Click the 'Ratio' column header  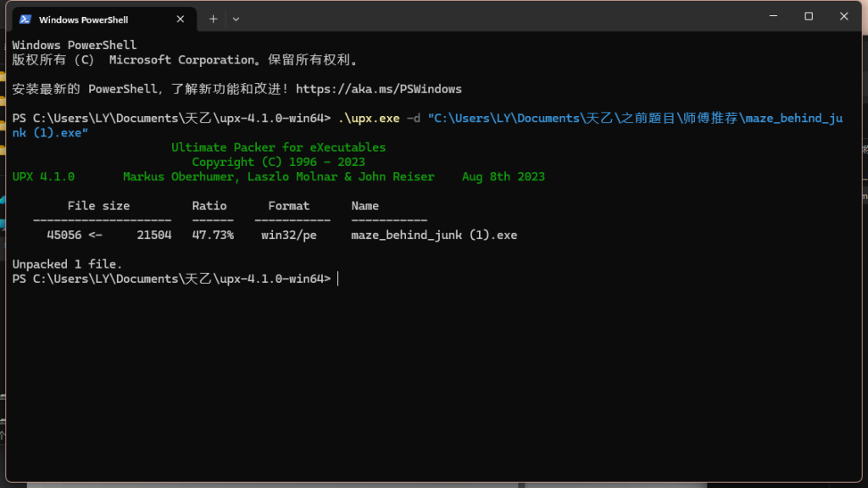(209, 206)
